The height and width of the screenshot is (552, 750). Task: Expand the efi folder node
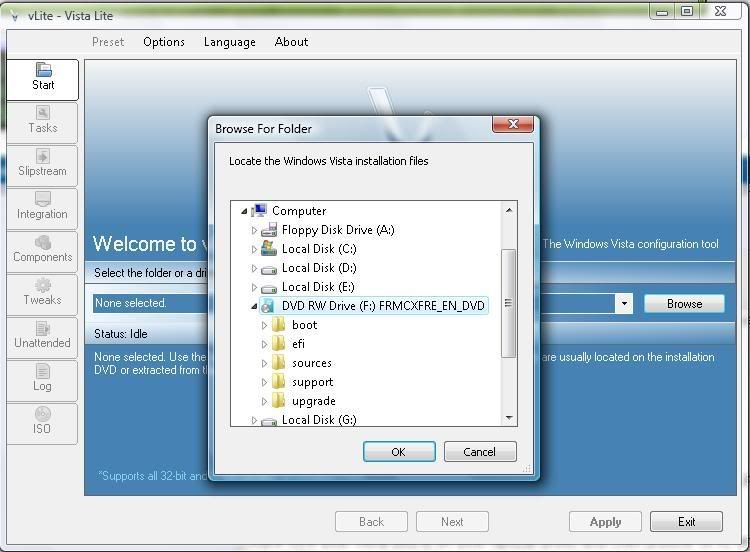[264, 344]
